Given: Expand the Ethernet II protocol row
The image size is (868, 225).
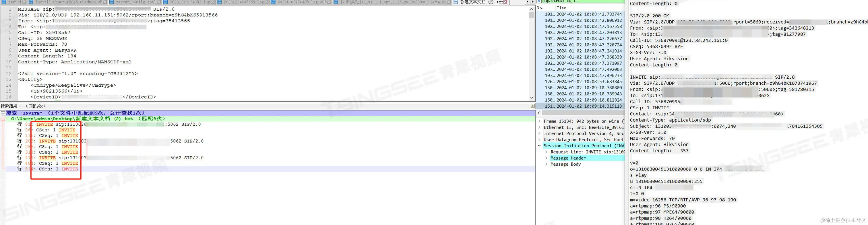Looking at the screenshot, I should pyautogui.click(x=539, y=127).
